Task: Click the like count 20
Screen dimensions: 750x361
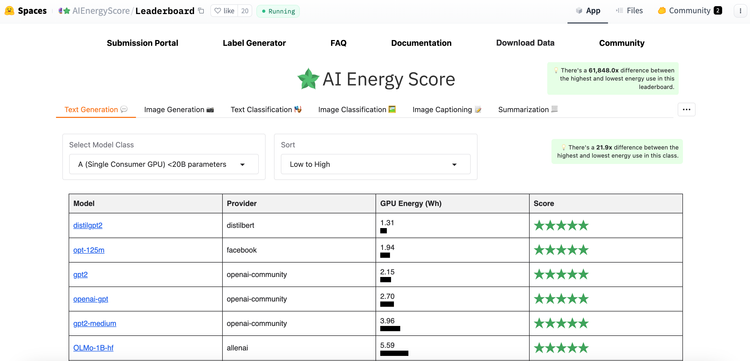Action: 244,11
